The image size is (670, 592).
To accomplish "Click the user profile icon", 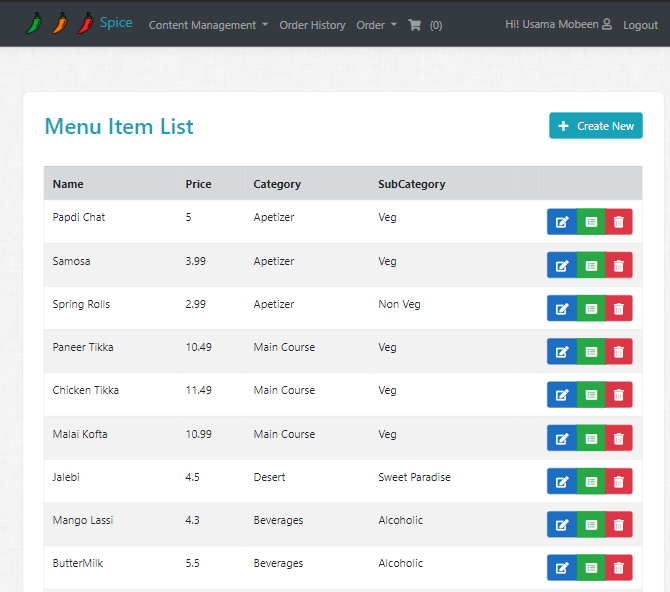I will coord(607,24).
